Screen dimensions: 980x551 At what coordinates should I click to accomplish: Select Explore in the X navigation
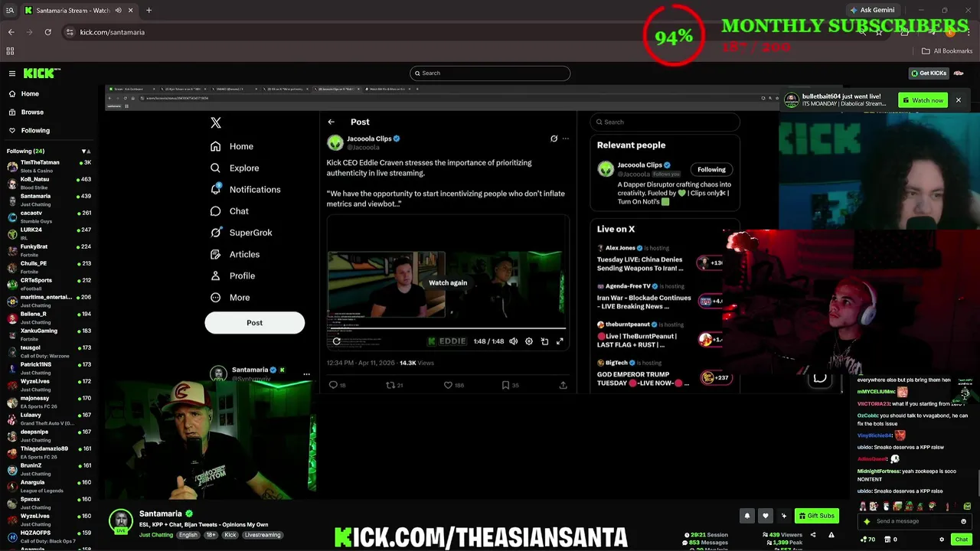[x=234, y=168]
